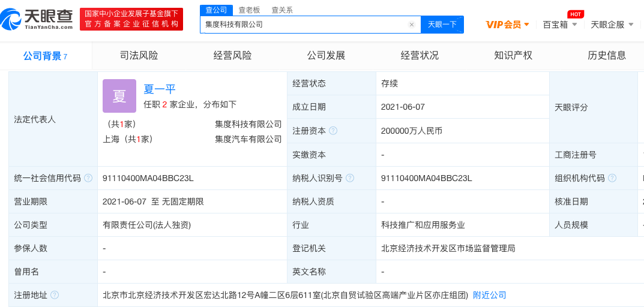644x307 pixels.
Task: Open the 公司发展 tab
Action: [326, 55]
